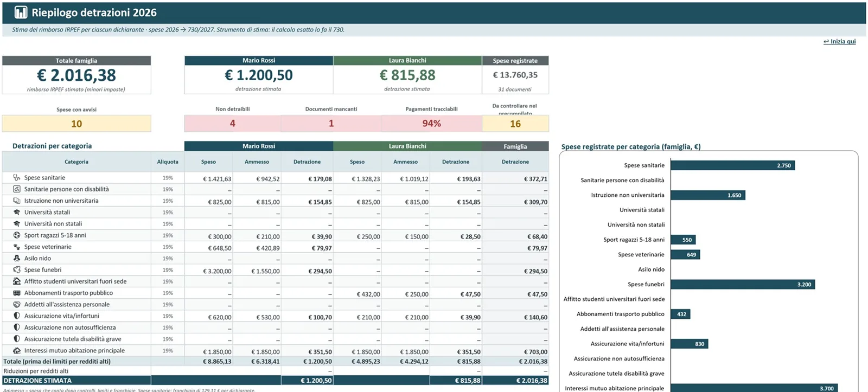This screenshot has width=868, height=392.
Task: Click the Da controllare nel precompilato value 16
Action: [x=515, y=124]
